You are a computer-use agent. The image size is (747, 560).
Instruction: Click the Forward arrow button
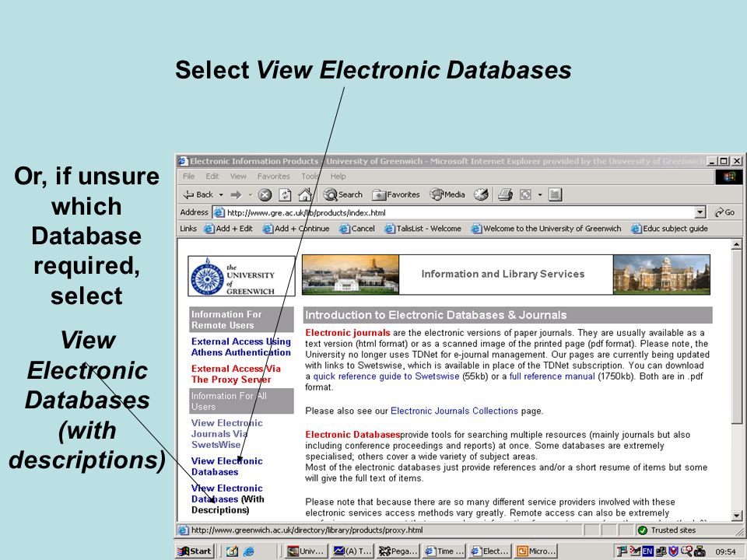[236, 194]
